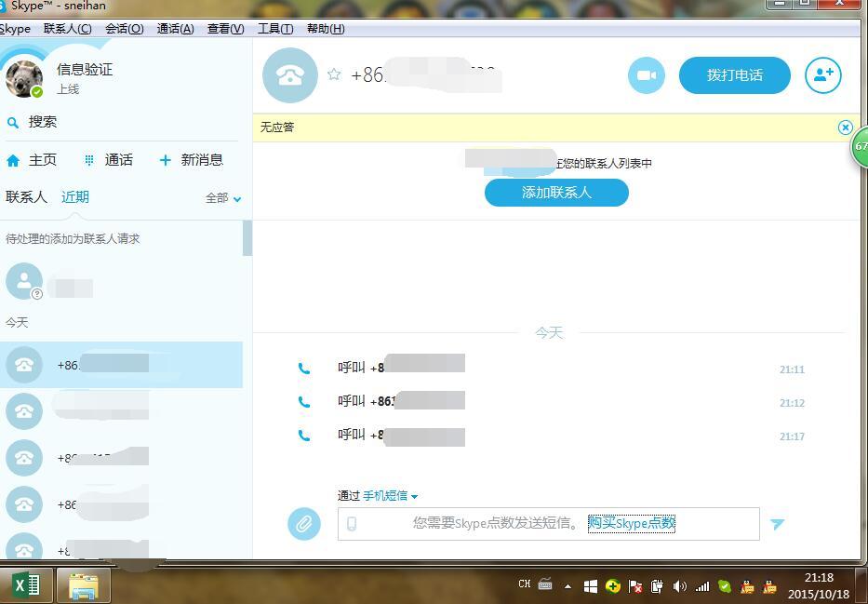This screenshot has width=868, height=604.
Task: Expand the 全部 filter dropdown
Action: click(223, 198)
